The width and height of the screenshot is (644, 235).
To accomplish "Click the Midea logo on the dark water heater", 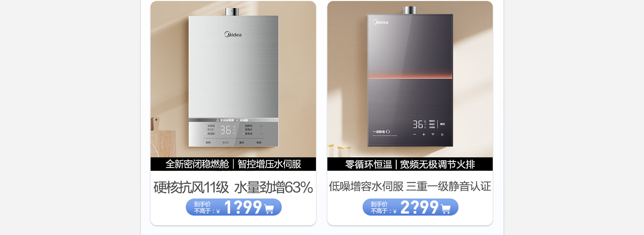I will click(x=380, y=22).
